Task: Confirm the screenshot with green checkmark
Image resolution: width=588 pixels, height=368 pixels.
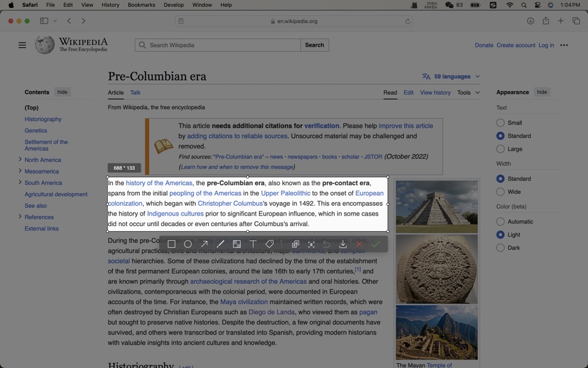Action: pos(375,244)
